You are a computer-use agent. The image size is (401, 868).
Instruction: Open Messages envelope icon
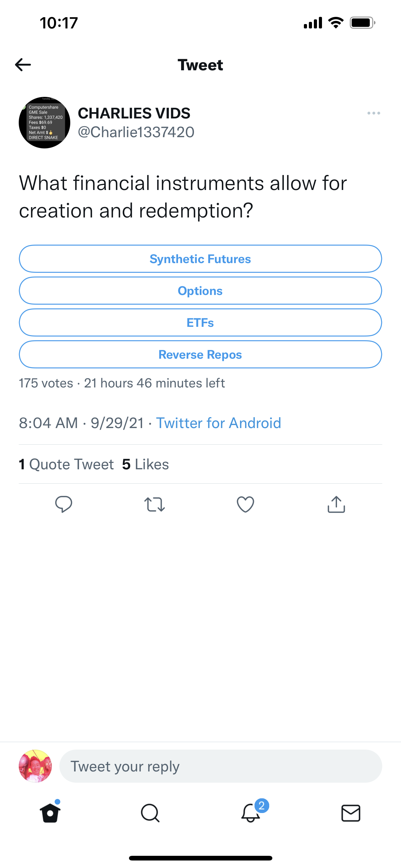click(350, 813)
